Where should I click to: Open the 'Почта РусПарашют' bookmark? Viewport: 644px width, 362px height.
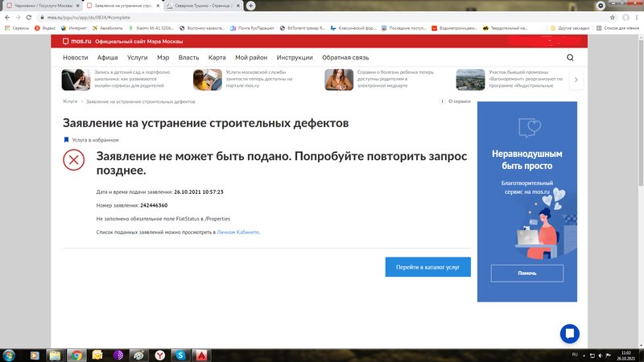click(x=252, y=28)
